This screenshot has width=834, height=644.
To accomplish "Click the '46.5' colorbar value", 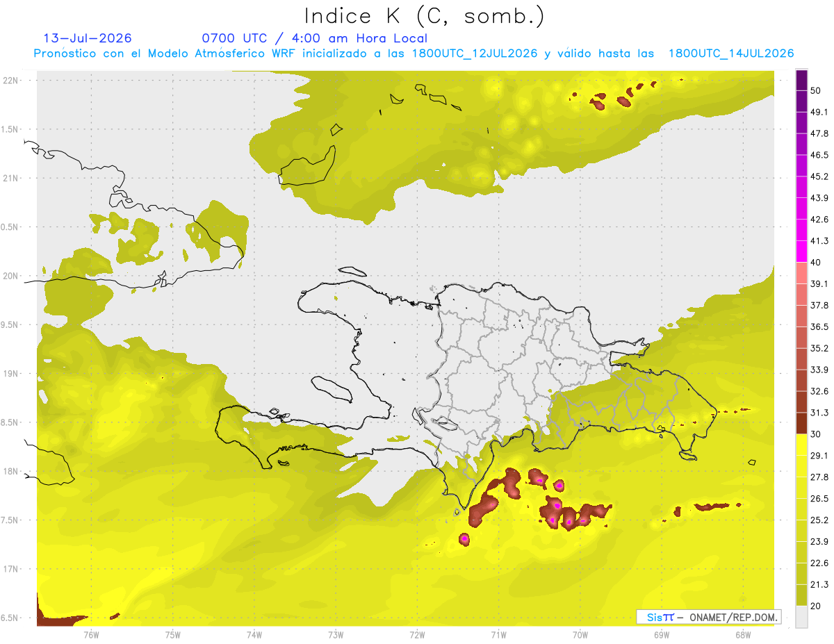I will click(819, 156).
